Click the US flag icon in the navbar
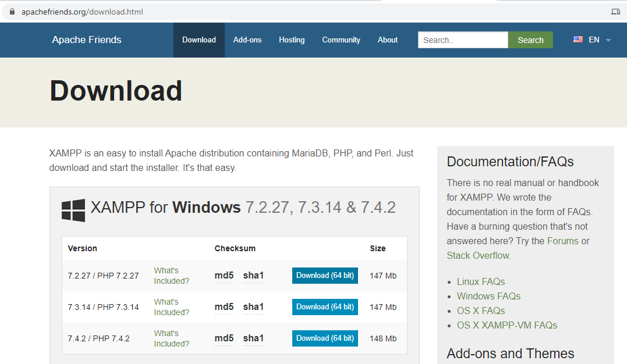627x364 pixels. click(x=578, y=40)
